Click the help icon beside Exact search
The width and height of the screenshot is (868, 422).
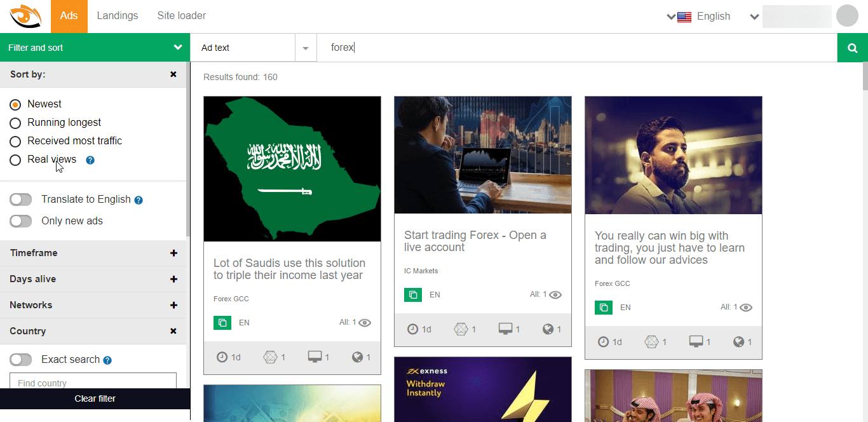(x=107, y=360)
